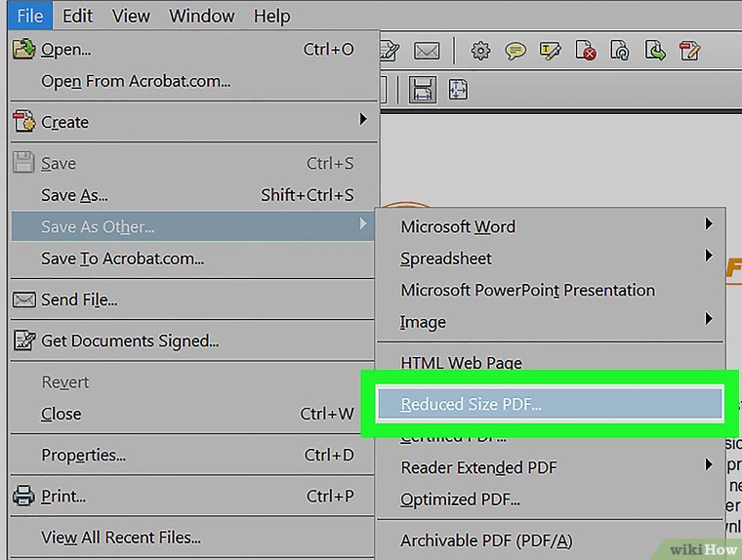Open the settings gear icon in toolbar
Viewport: 742px width, 560px height.
point(480,51)
